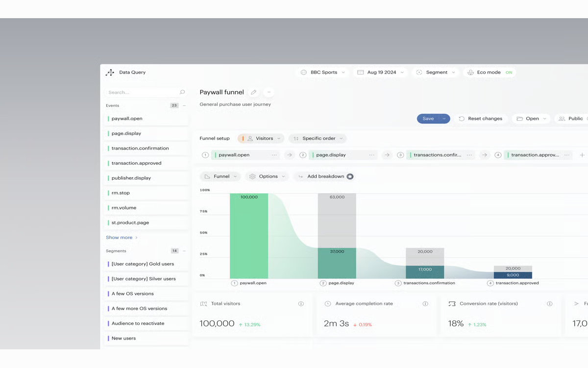Select the rm.stop event
The image size is (588, 368).
click(147, 193)
